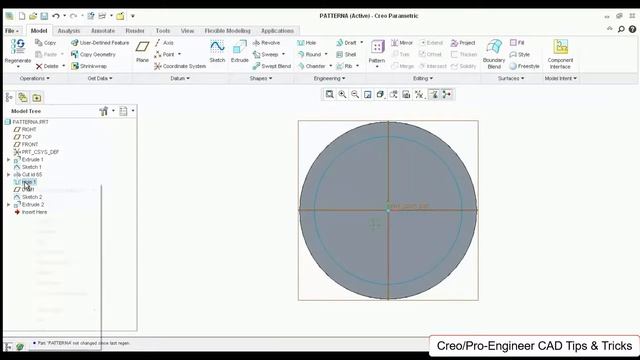The image size is (640, 360).
Task: Open Model Tree settings dropdown
Action: coord(107,111)
